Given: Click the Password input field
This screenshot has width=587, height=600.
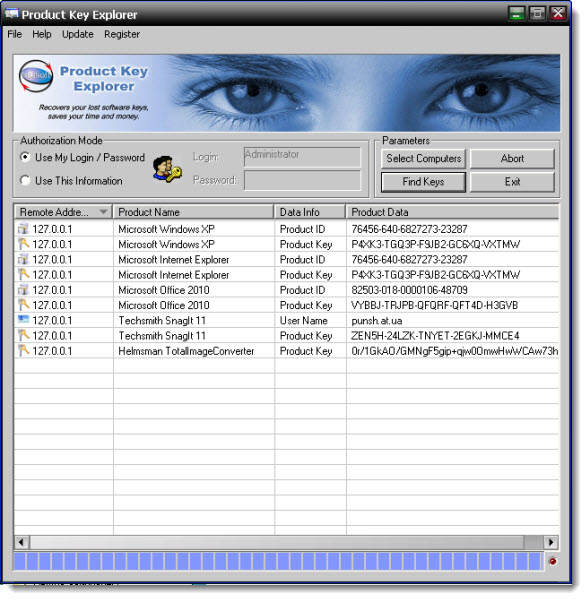Looking at the screenshot, I should pyautogui.click(x=302, y=180).
